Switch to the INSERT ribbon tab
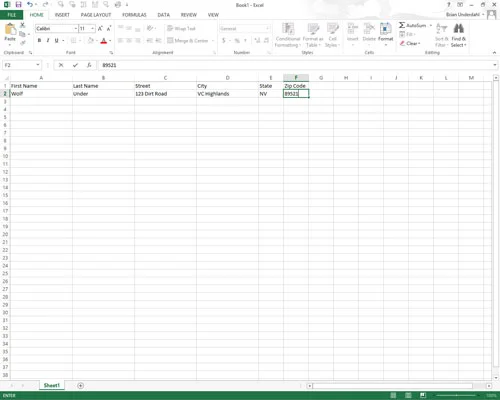The image size is (500, 400). [x=62, y=15]
